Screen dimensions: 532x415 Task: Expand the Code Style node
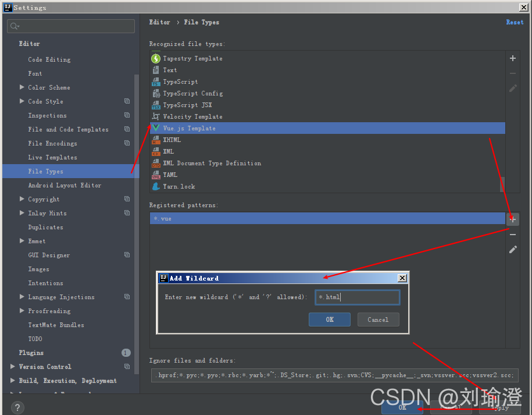point(22,101)
